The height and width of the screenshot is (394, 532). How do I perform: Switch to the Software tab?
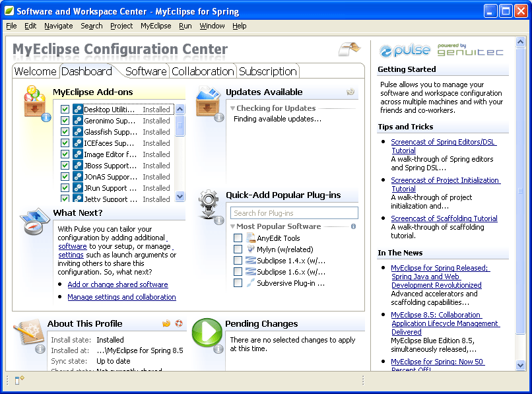(x=146, y=71)
